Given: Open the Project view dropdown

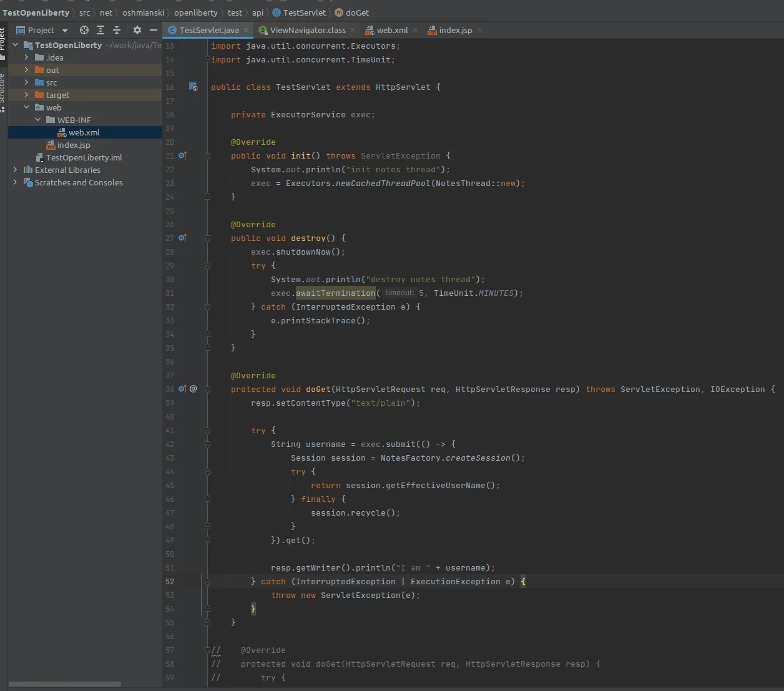Looking at the screenshot, I should coord(65,30).
